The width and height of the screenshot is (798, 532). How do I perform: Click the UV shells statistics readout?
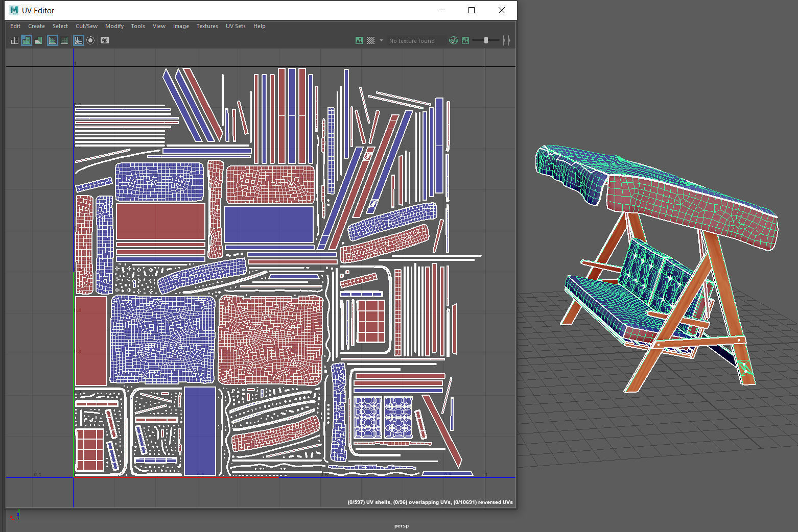pos(430,502)
